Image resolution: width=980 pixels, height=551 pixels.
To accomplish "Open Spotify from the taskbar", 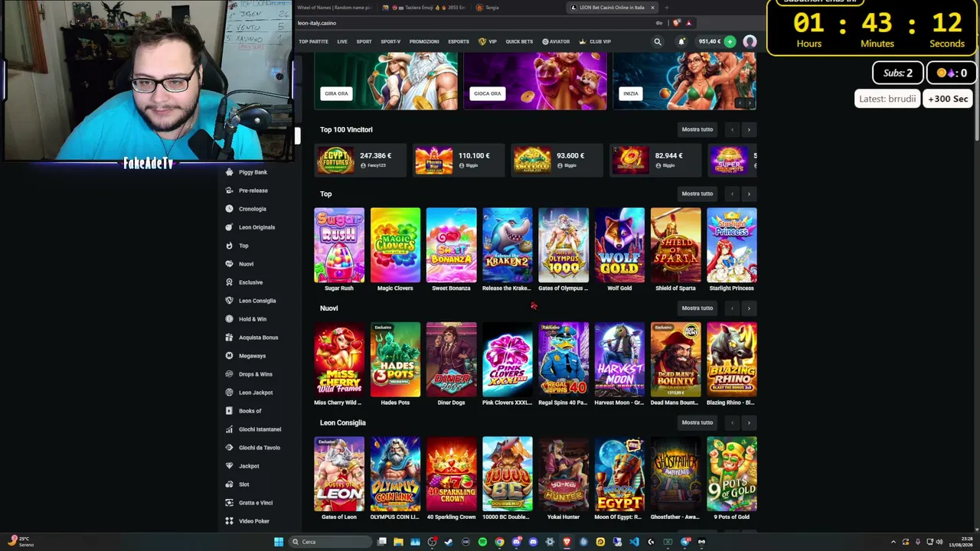I will (482, 542).
